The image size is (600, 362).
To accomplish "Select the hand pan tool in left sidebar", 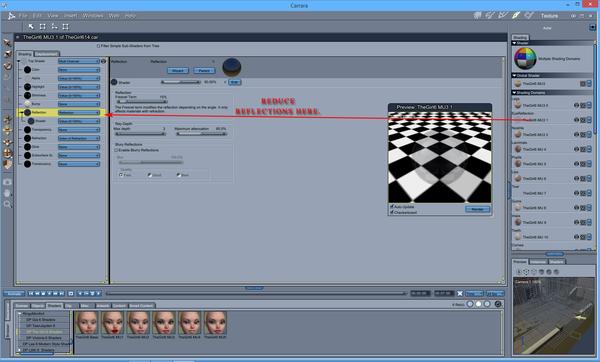I will [7, 193].
